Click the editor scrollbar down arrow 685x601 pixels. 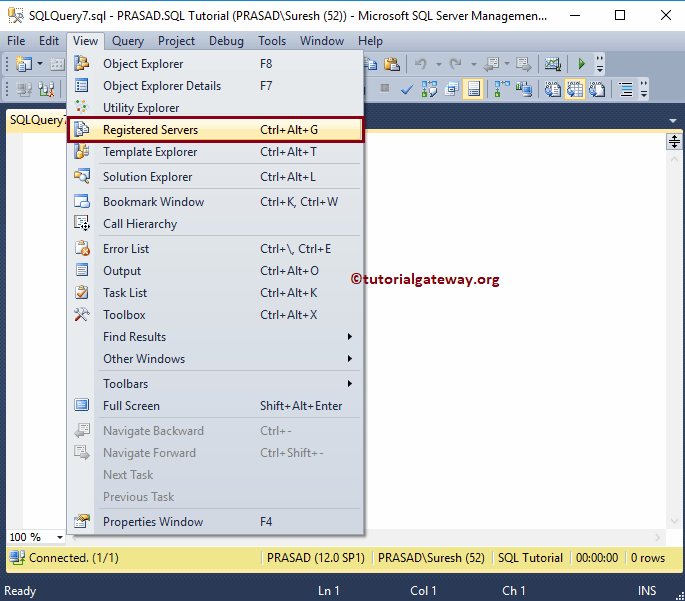tap(674, 521)
